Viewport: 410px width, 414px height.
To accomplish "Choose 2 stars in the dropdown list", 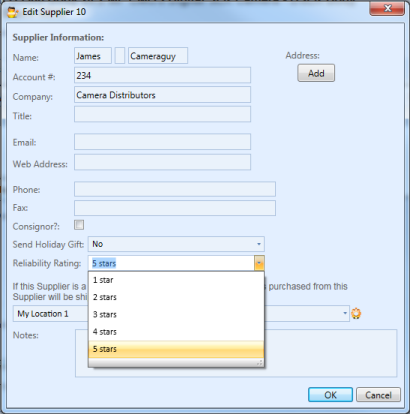I will tap(176, 297).
